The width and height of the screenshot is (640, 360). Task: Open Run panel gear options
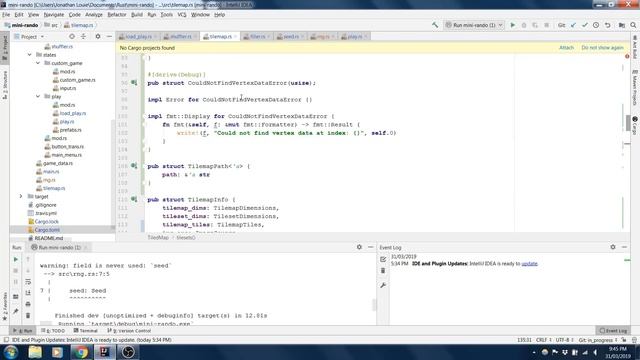[359, 247]
